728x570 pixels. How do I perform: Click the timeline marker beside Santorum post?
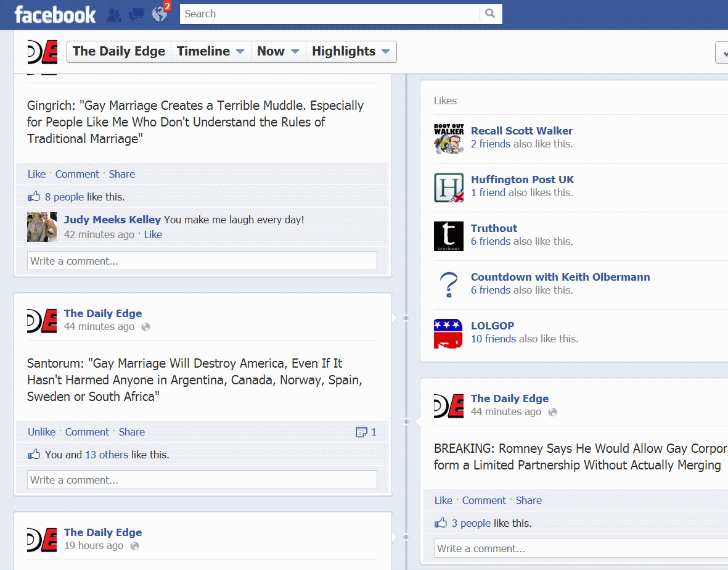click(406, 318)
